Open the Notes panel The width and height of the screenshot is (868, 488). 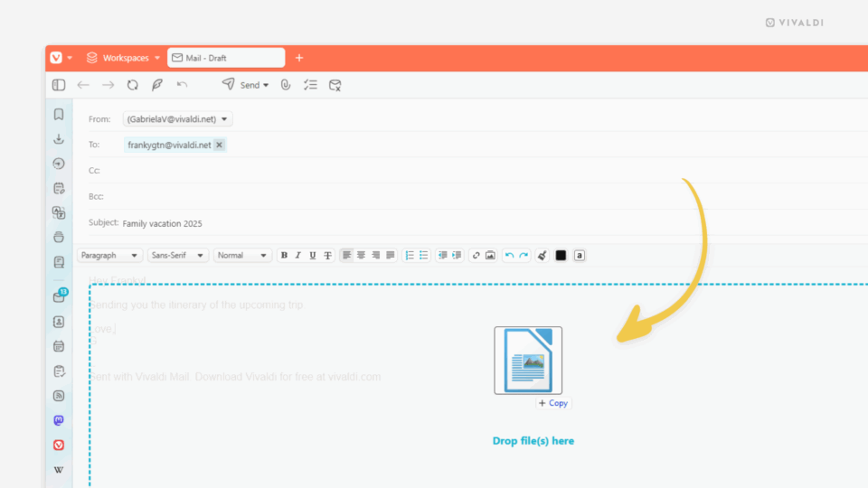[59, 188]
